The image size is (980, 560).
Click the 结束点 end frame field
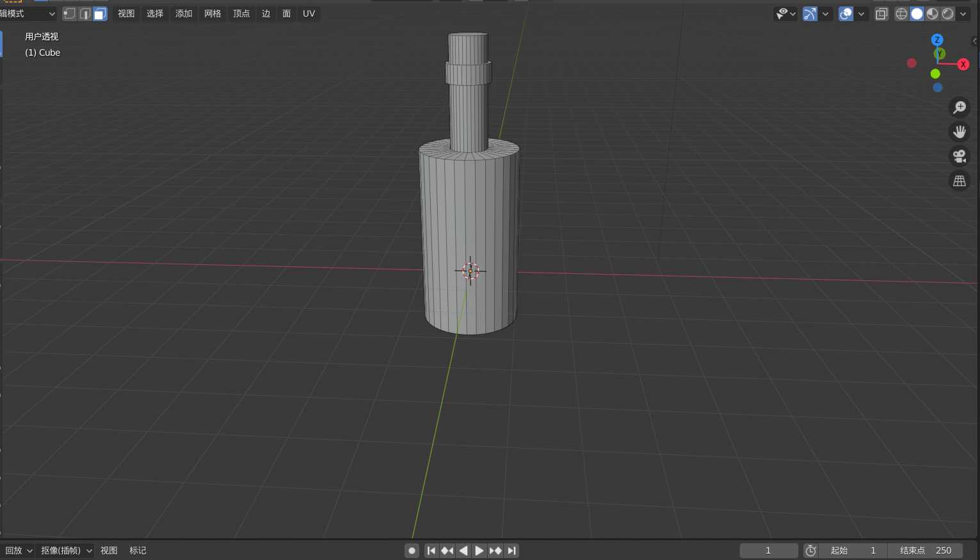pyautogui.click(x=926, y=550)
